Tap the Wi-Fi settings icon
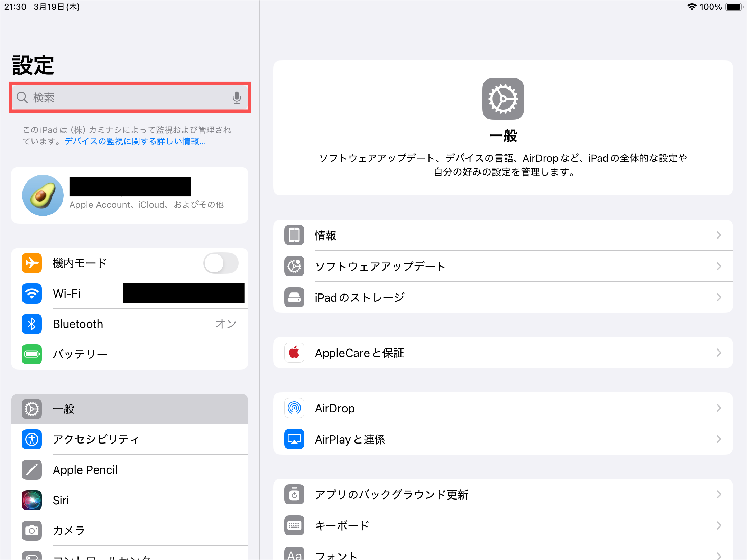The image size is (747, 560). click(32, 293)
